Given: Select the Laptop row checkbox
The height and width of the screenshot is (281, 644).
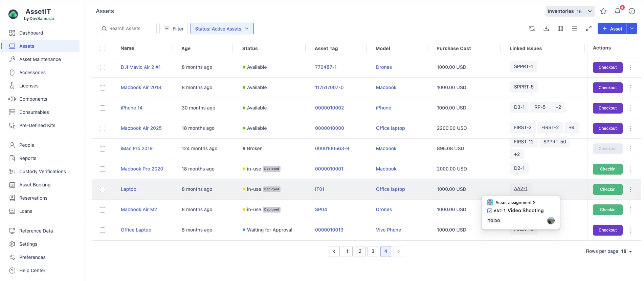Looking at the screenshot, I should click(103, 189).
